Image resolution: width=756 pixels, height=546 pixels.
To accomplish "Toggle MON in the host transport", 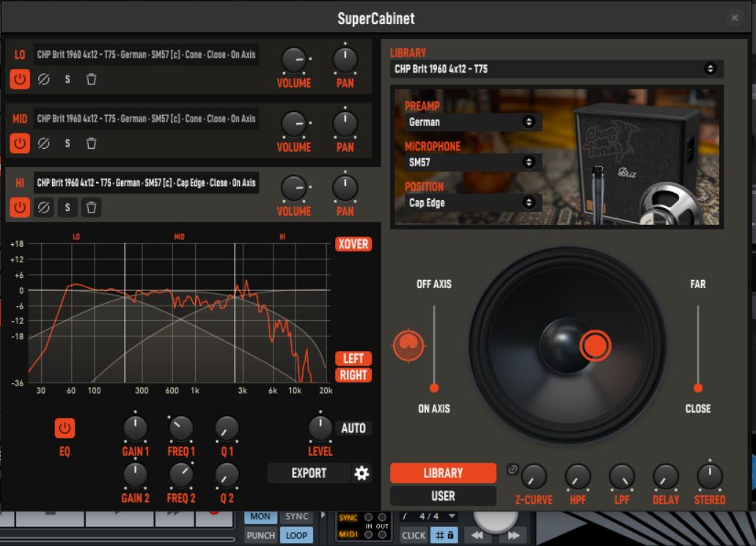I will point(260,516).
